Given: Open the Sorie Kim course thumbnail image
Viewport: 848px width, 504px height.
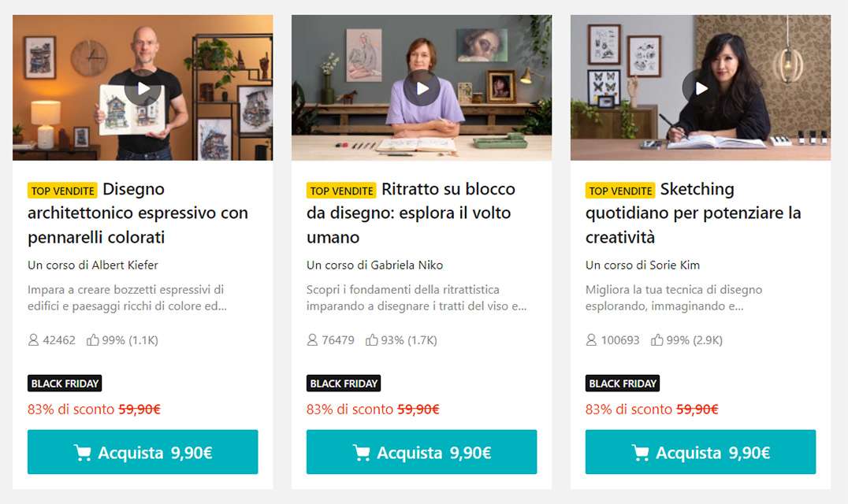Looking at the screenshot, I should point(701,87).
